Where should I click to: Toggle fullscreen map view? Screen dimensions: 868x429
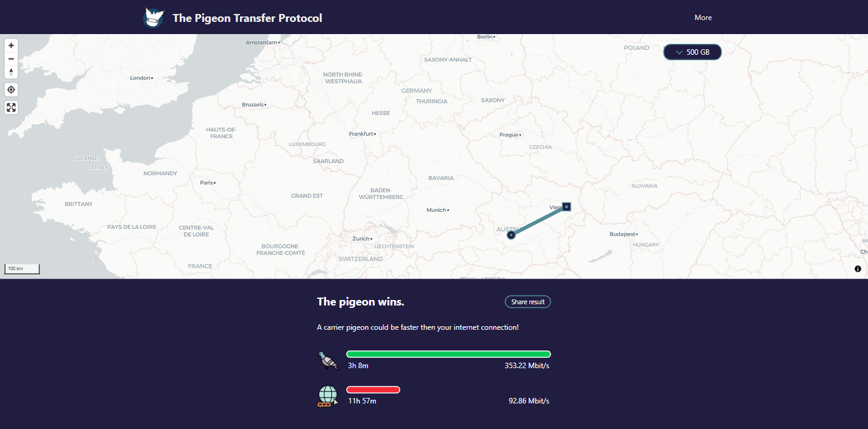(11, 108)
